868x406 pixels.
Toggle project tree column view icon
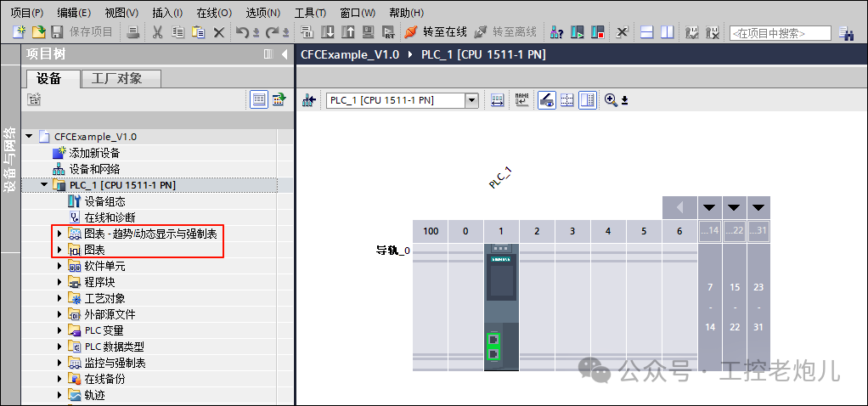(x=268, y=54)
